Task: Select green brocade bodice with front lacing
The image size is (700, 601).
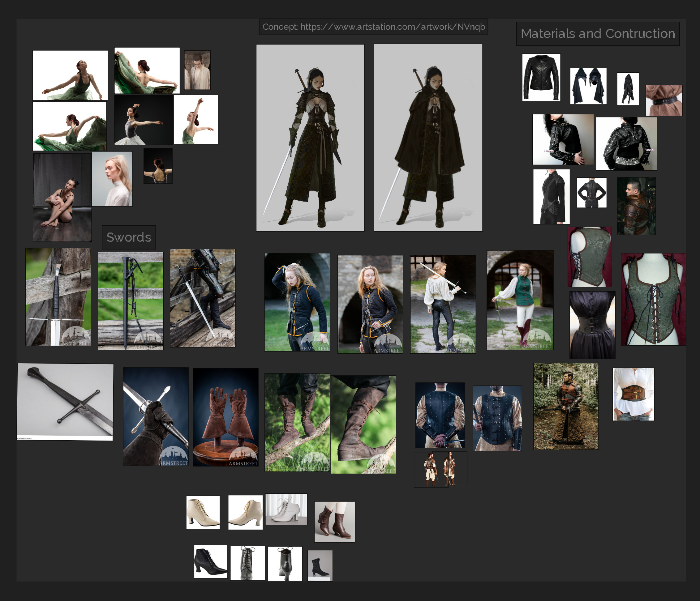Action: click(653, 300)
